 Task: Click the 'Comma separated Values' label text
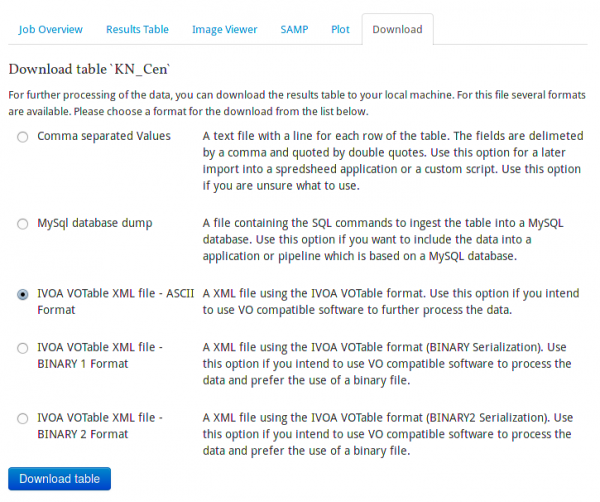click(102, 135)
